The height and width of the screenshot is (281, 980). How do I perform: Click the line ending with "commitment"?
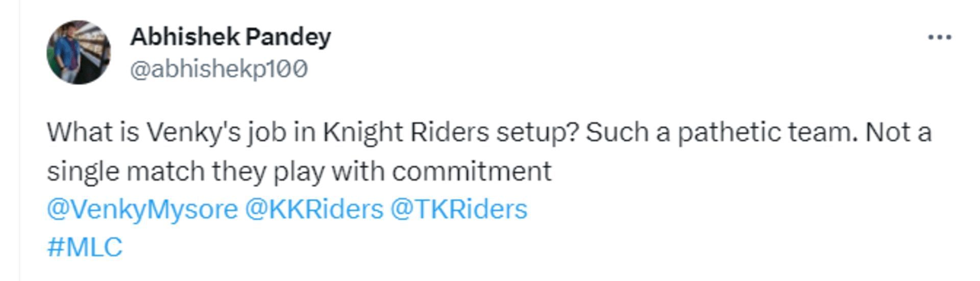click(x=299, y=171)
